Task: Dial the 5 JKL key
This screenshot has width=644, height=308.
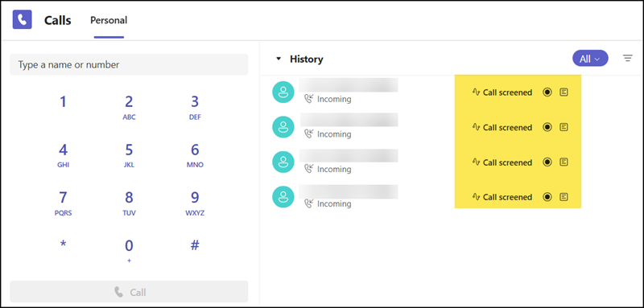Action: coord(129,156)
